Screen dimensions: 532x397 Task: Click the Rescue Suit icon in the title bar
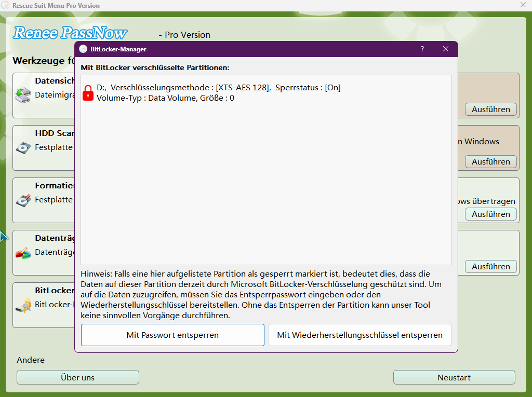[x=7, y=5]
